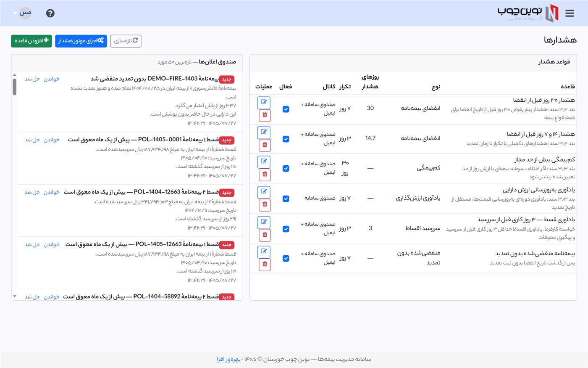
Task: Disable the rule هشدار ۳۰ روز قبل از انقضا
Action: [x=286, y=109]
